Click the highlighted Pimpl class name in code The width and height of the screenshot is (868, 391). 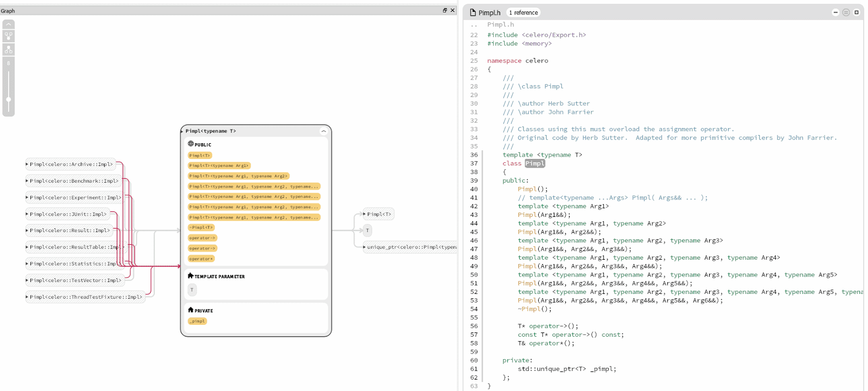534,164
